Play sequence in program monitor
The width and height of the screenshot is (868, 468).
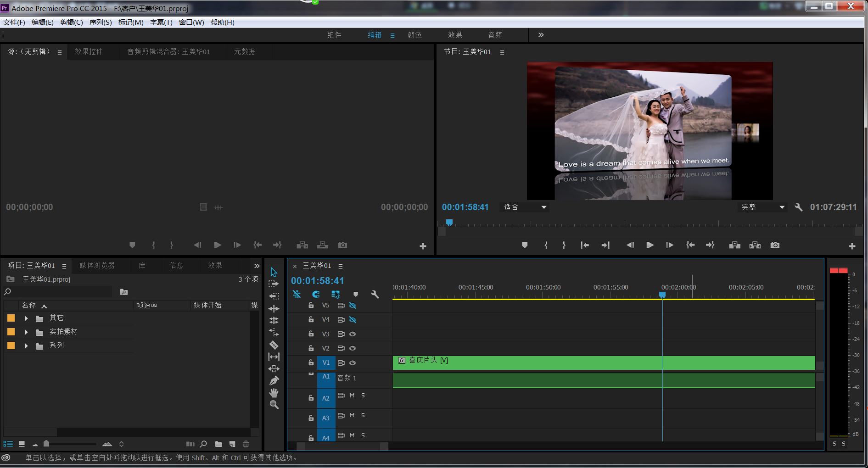tap(650, 245)
